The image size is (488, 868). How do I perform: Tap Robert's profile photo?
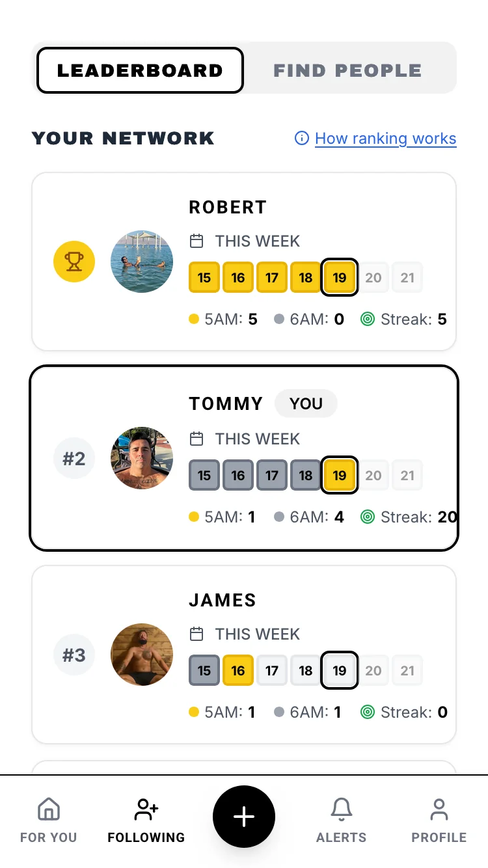(142, 262)
